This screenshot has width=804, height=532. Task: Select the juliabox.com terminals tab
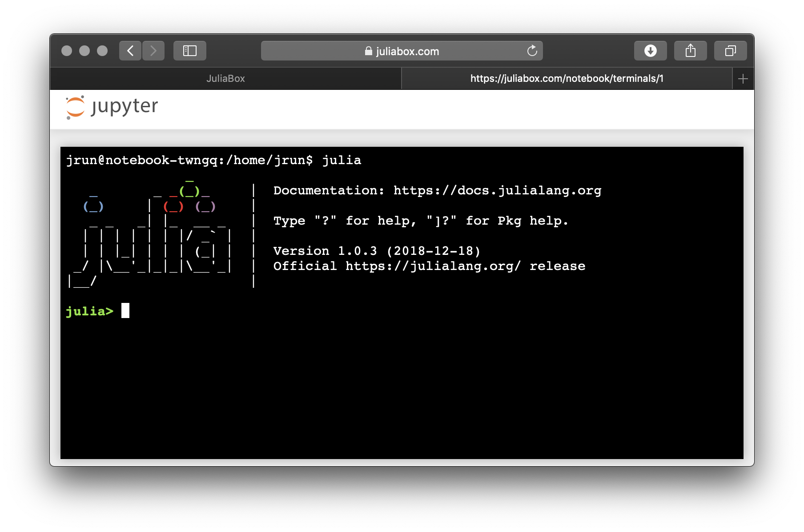coord(567,79)
